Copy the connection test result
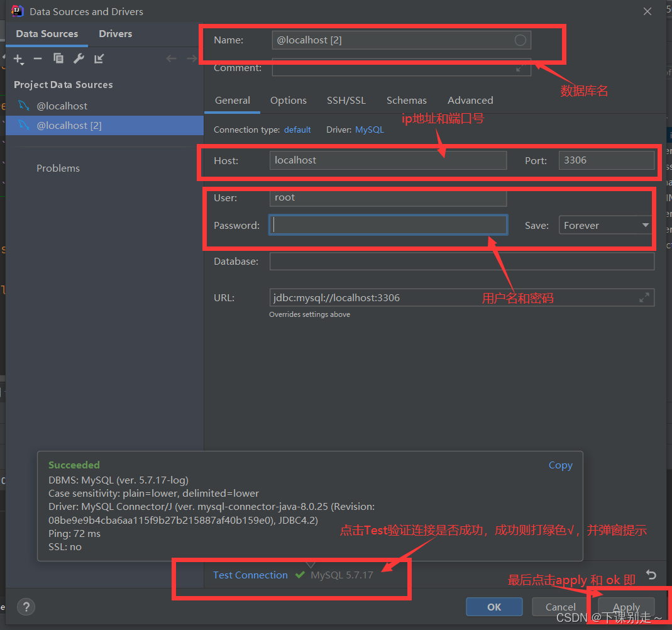The width and height of the screenshot is (672, 630). click(x=561, y=465)
